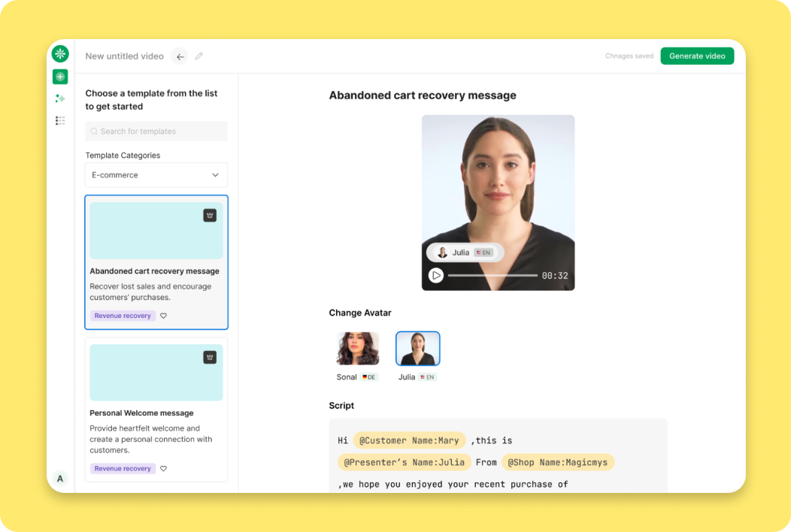791x532 pixels.
Task: Select the Julia avatar thumbnail
Action: click(x=417, y=349)
